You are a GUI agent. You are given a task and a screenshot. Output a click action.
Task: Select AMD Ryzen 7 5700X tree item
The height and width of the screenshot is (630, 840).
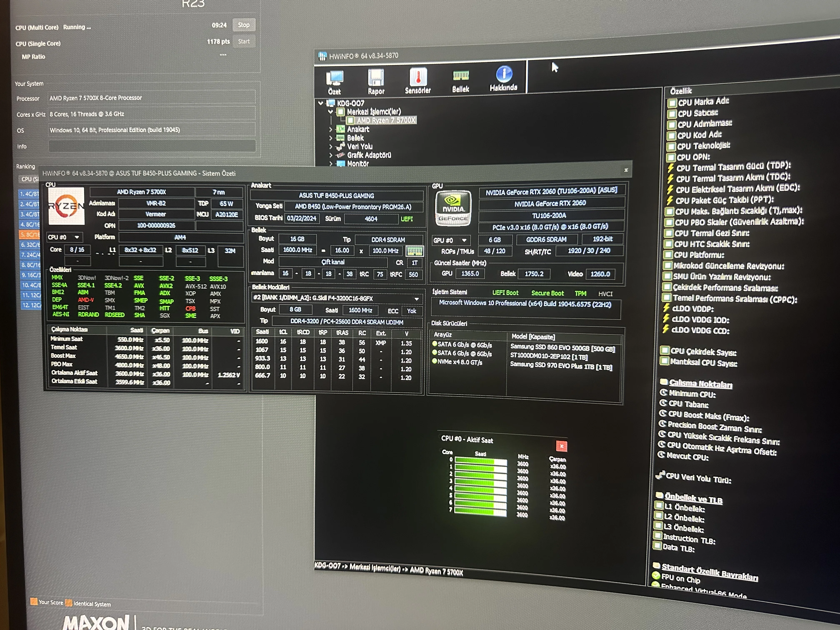[x=385, y=120]
